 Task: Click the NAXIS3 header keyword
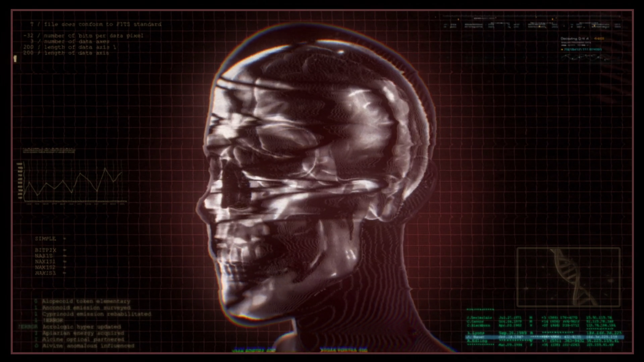pos(46,273)
